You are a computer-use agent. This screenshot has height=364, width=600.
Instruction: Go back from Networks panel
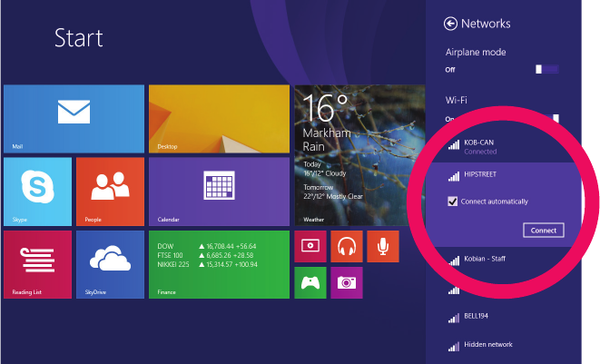coord(450,24)
